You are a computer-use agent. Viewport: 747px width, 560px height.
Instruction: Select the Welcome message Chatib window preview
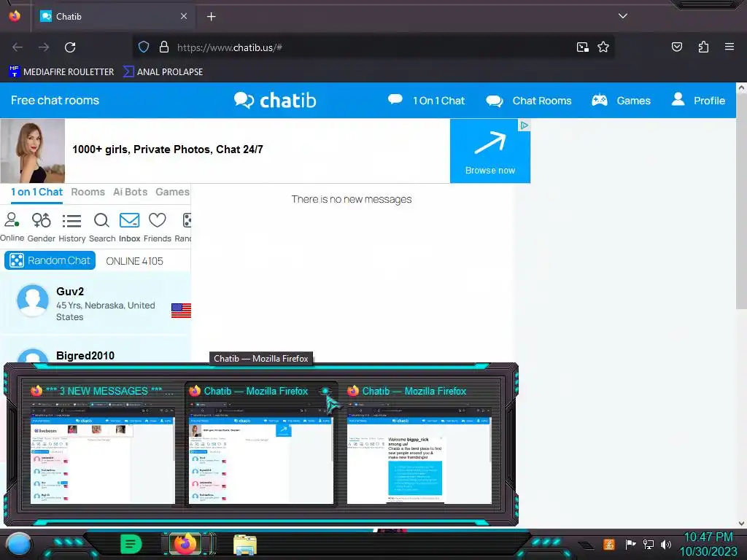click(x=419, y=444)
